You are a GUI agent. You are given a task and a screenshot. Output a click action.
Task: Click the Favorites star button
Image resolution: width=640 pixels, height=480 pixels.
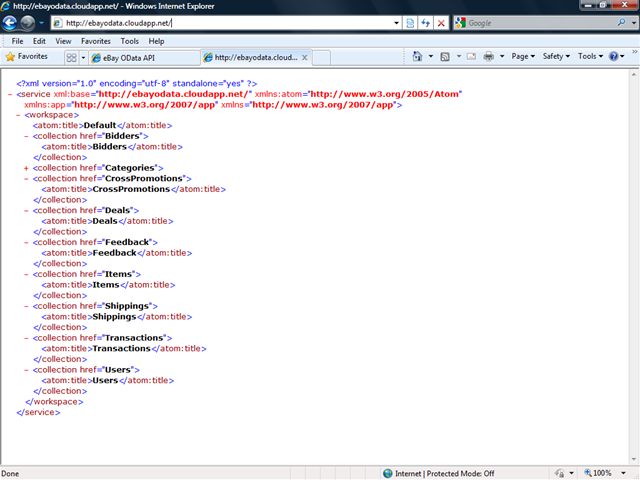pos(27,57)
